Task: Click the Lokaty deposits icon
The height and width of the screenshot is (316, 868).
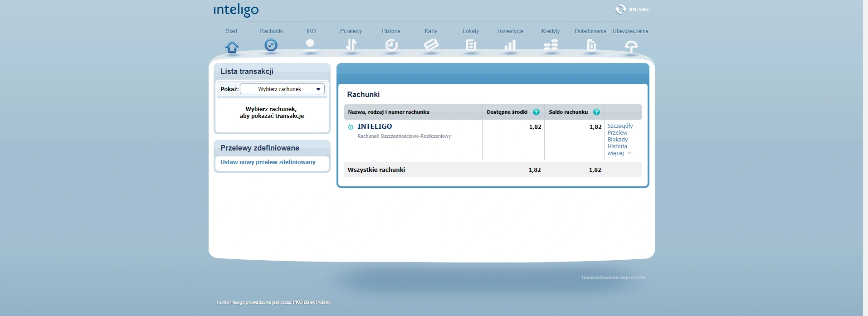Action: 471,45
